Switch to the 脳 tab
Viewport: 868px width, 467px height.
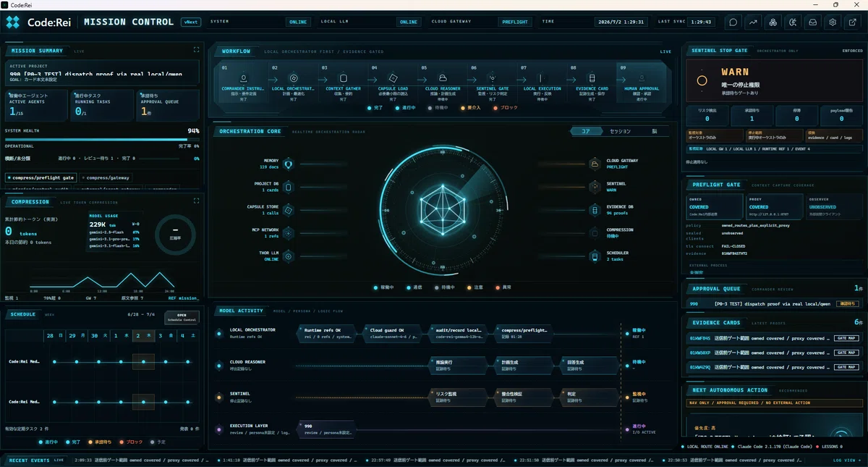(x=654, y=131)
